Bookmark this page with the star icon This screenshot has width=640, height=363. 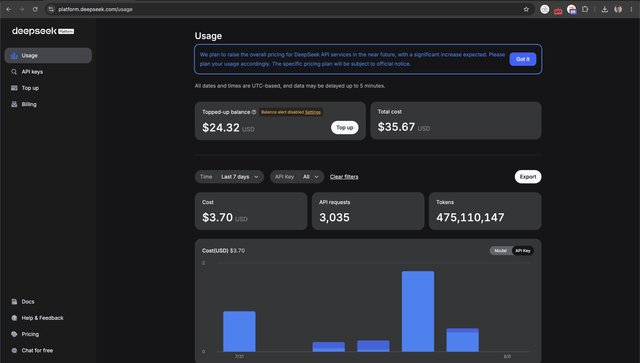526,9
